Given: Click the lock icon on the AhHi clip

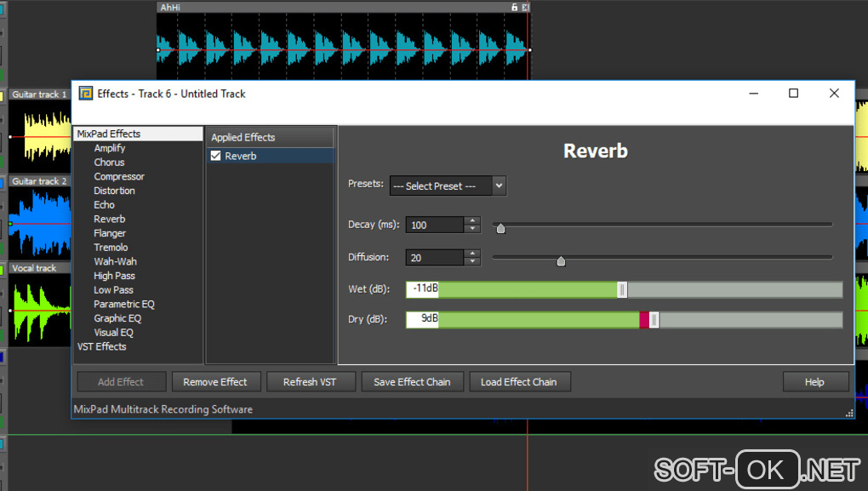Looking at the screenshot, I should click(514, 7).
